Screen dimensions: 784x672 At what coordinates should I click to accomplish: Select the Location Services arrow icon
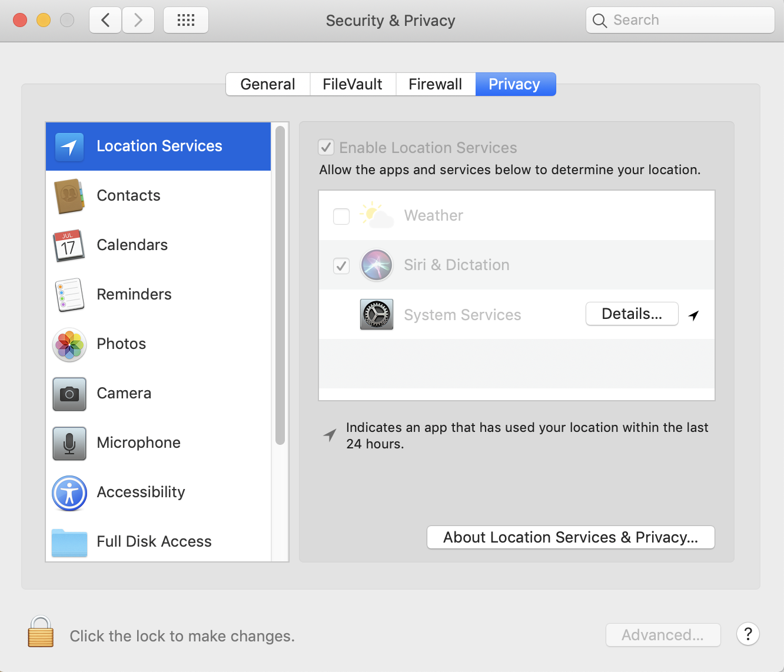tap(69, 147)
